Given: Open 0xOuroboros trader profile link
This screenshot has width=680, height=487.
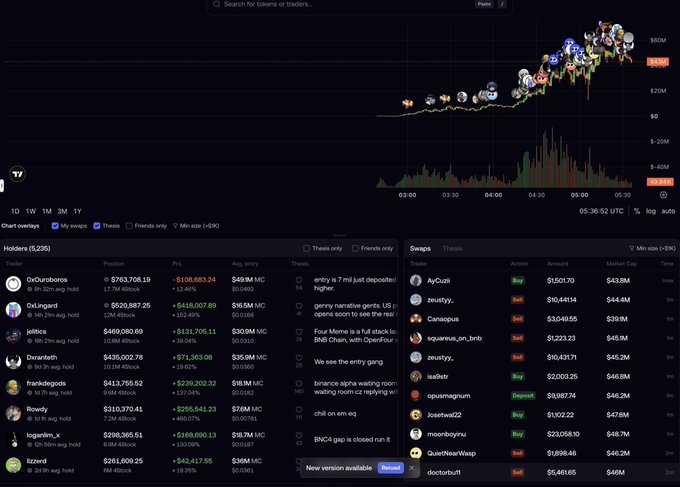Looking at the screenshot, I should click(47, 280).
